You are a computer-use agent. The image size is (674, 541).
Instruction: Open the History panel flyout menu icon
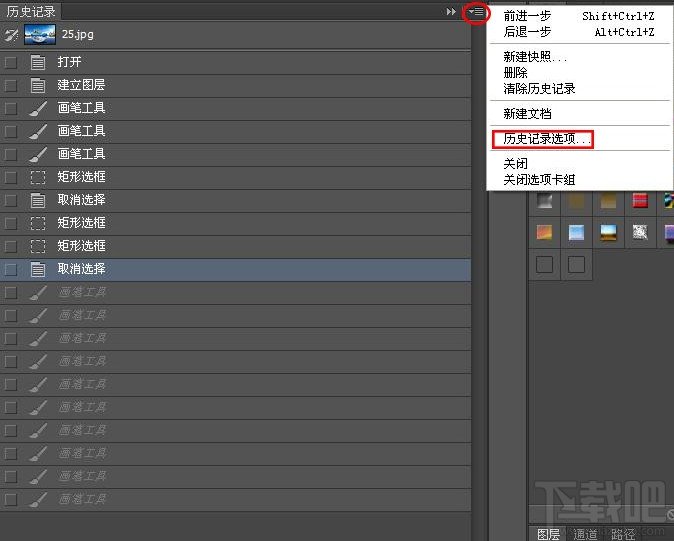(x=476, y=12)
